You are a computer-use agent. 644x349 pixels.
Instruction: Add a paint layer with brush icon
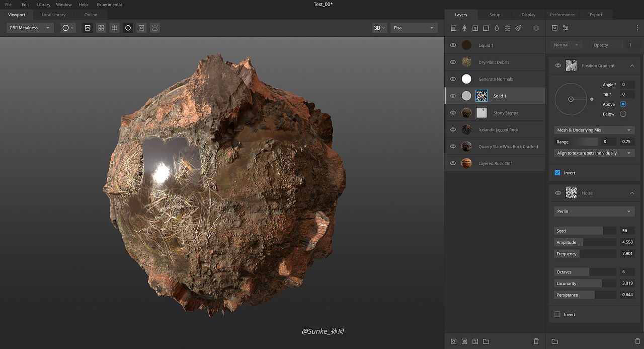(x=518, y=28)
